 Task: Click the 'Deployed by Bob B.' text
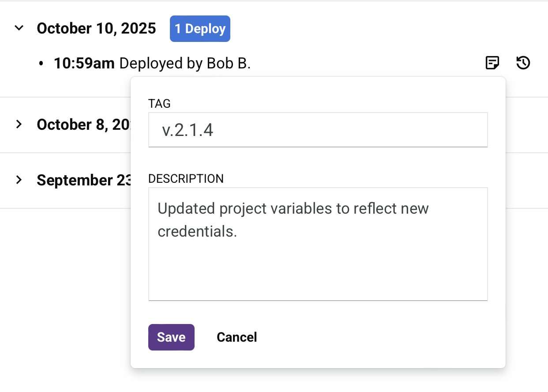tap(185, 63)
